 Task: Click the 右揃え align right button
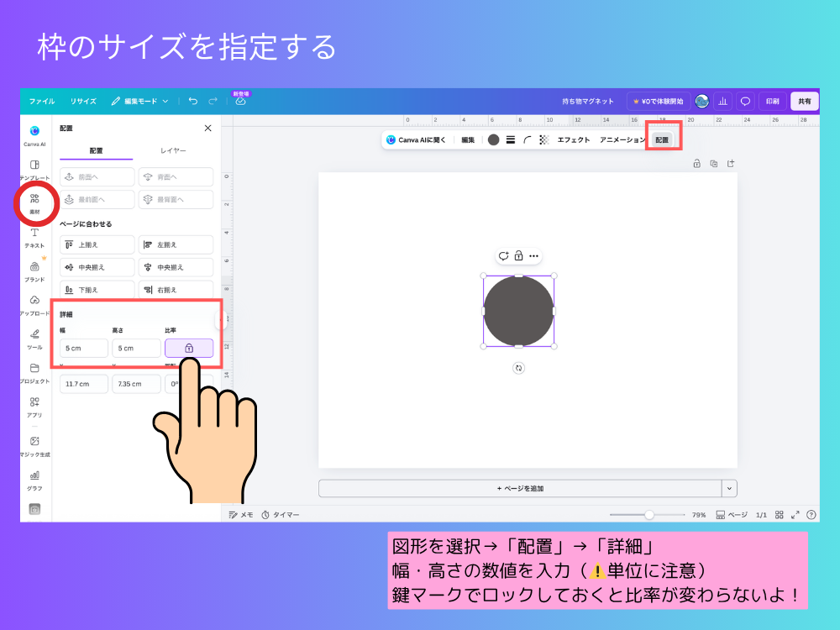point(176,290)
